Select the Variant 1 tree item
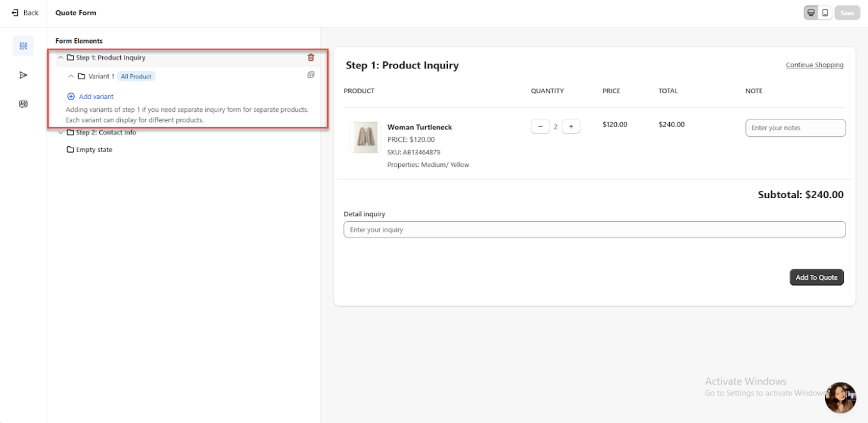Screen dimensions: 868x423 (101, 77)
